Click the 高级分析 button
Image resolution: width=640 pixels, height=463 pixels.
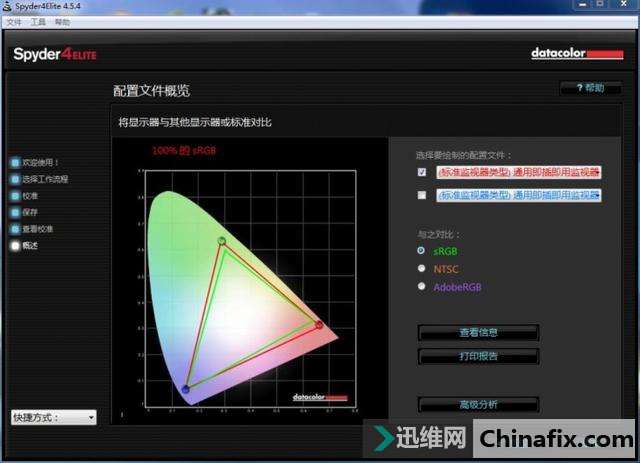coord(478,405)
